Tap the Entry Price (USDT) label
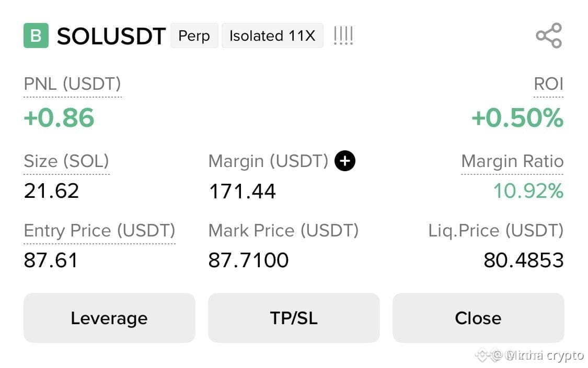Image resolution: width=588 pixels, height=368 pixels. click(x=99, y=231)
